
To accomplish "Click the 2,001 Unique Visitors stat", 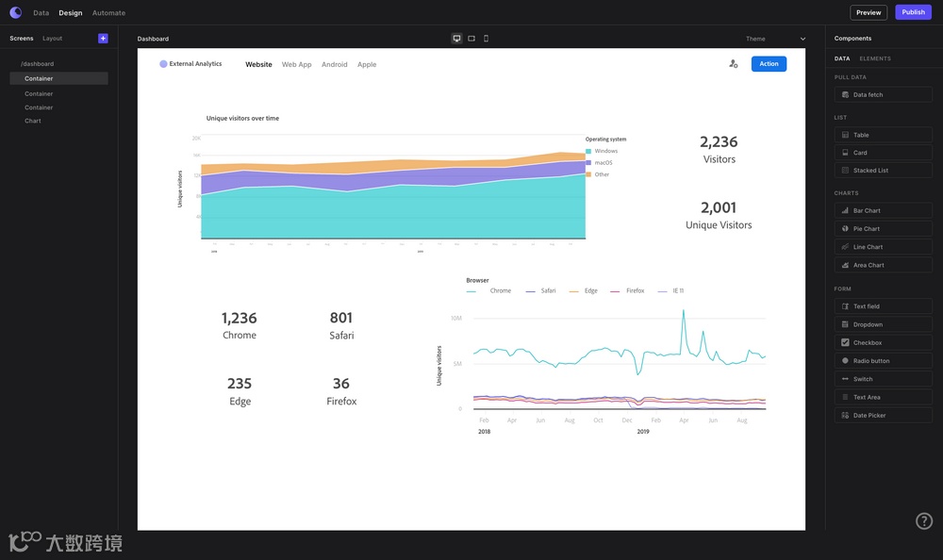I will pyautogui.click(x=719, y=215).
